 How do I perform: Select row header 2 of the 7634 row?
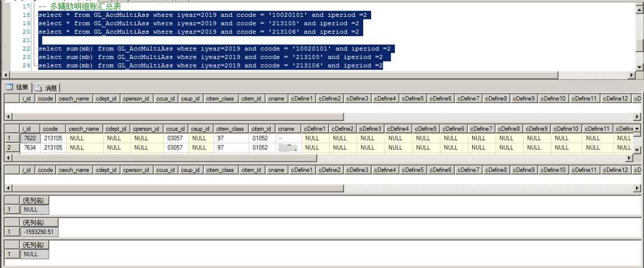tap(12, 147)
